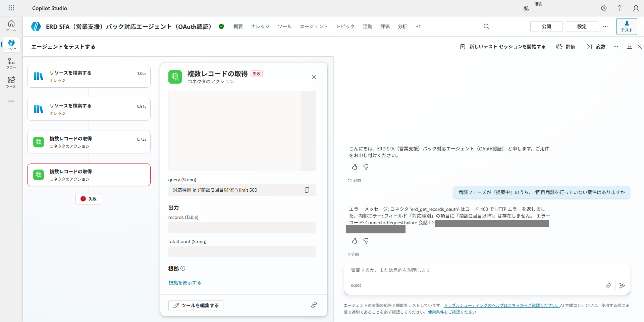
Task: Close the 複数レコードの取得 detail card
Action: click(x=314, y=77)
